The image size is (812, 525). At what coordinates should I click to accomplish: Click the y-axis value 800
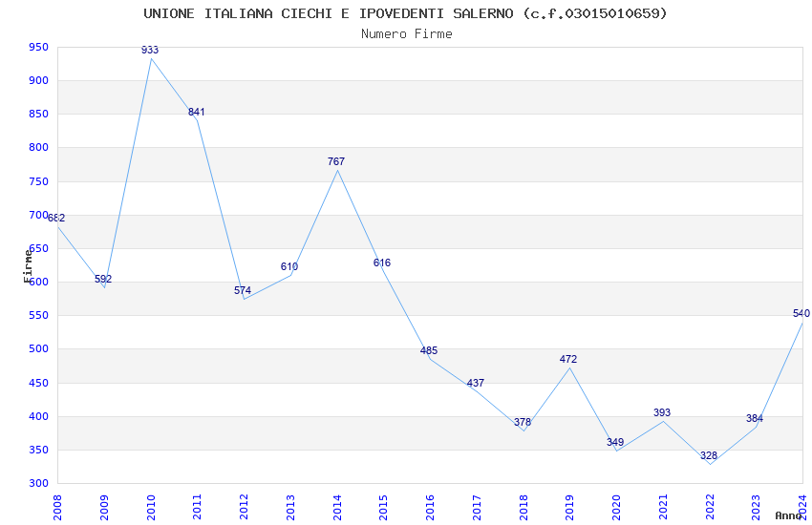pyautogui.click(x=39, y=147)
